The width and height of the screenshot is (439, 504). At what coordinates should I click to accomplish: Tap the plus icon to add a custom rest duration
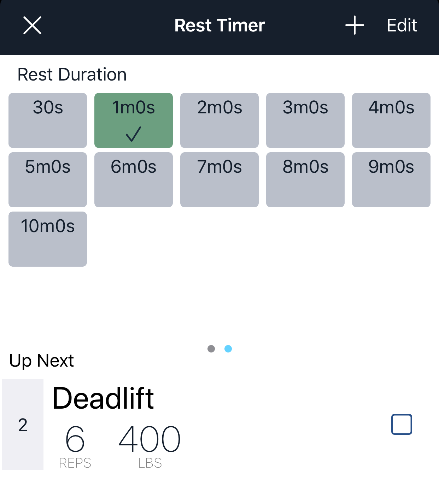[355, 25]
